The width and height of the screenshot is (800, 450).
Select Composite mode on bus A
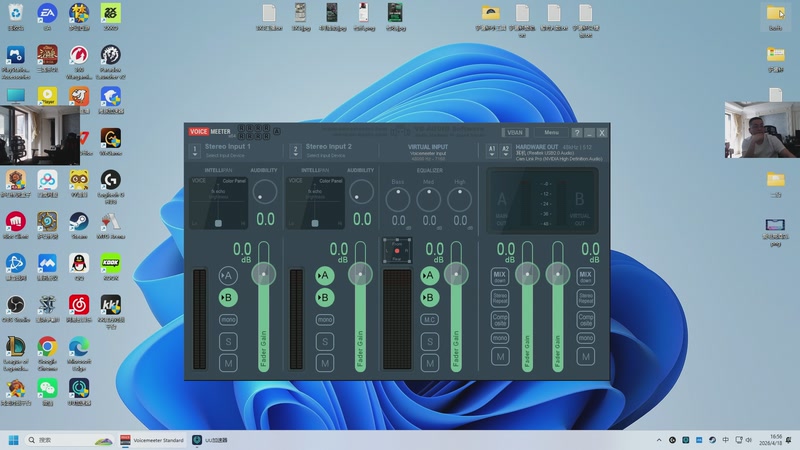click(x=500, y=319)
